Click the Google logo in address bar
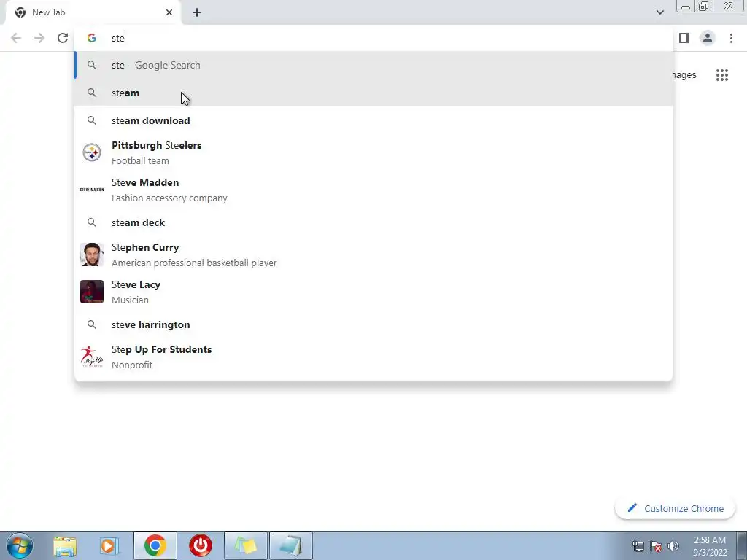 (91, 38)
